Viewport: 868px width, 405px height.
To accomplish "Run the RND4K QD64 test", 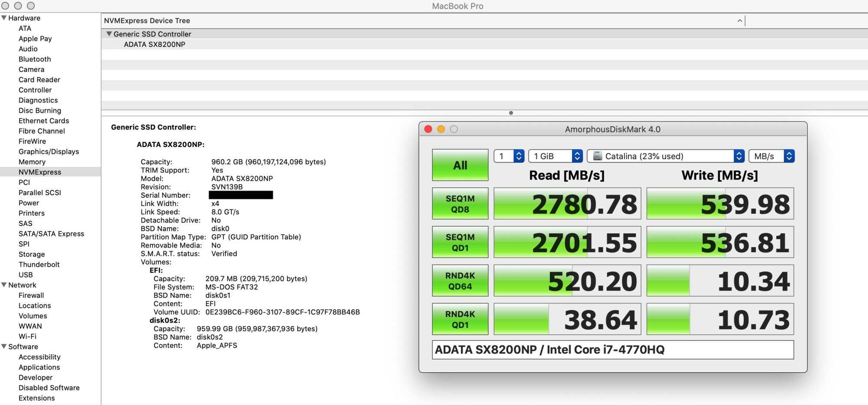I will tap(460, 281).
